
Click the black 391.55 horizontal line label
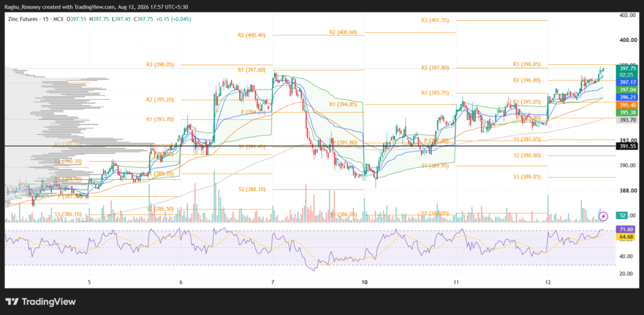point(628,146)
